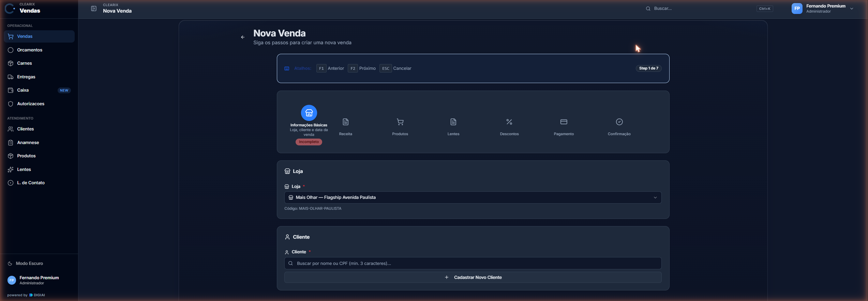Go back using the arrow beside Nova Venda

(243, 37)
